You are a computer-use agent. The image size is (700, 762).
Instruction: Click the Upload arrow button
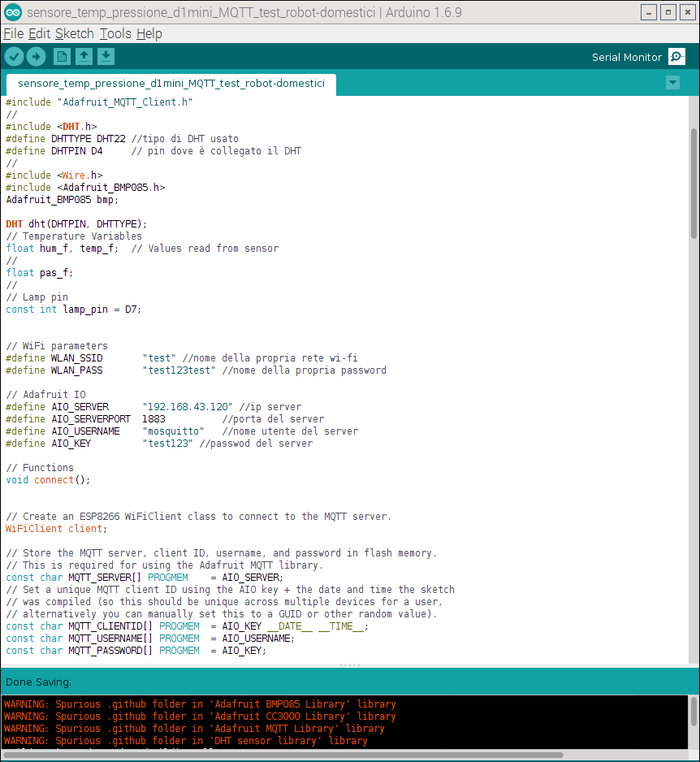(x=36, y=57)
